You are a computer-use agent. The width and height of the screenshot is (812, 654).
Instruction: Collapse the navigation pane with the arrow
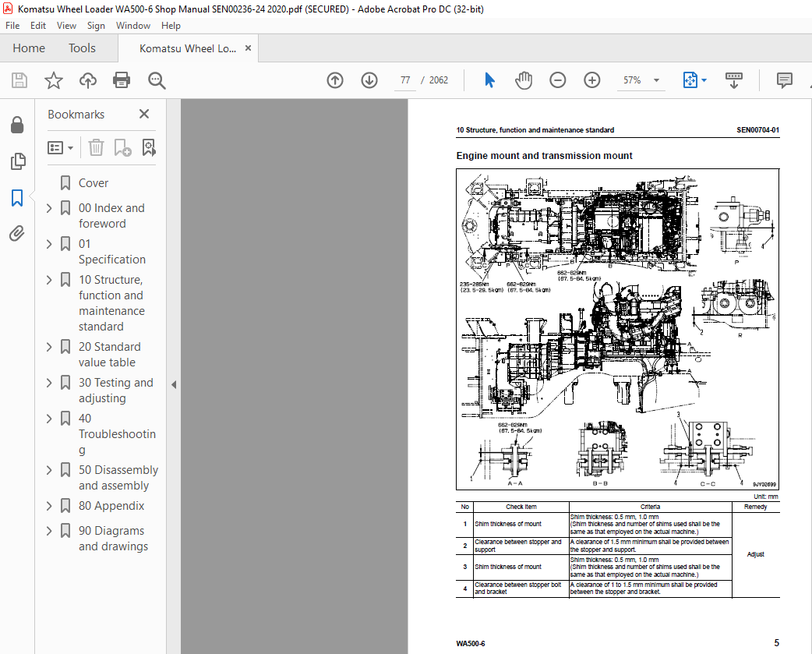[174, 385]
